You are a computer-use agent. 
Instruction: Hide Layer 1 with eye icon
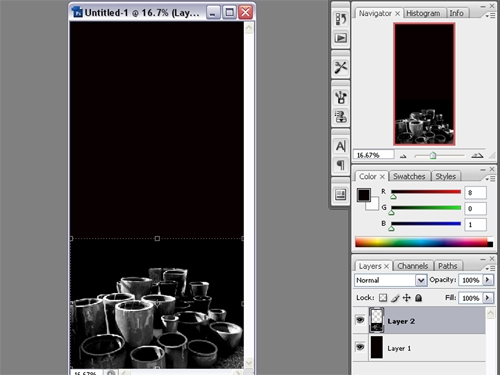pyautogui.click(x=360, y=347)
